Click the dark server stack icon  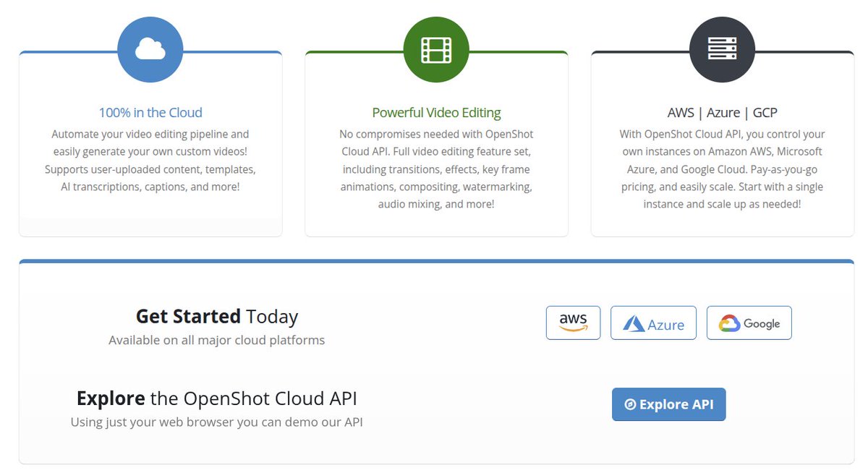click(x=721, y=49)
